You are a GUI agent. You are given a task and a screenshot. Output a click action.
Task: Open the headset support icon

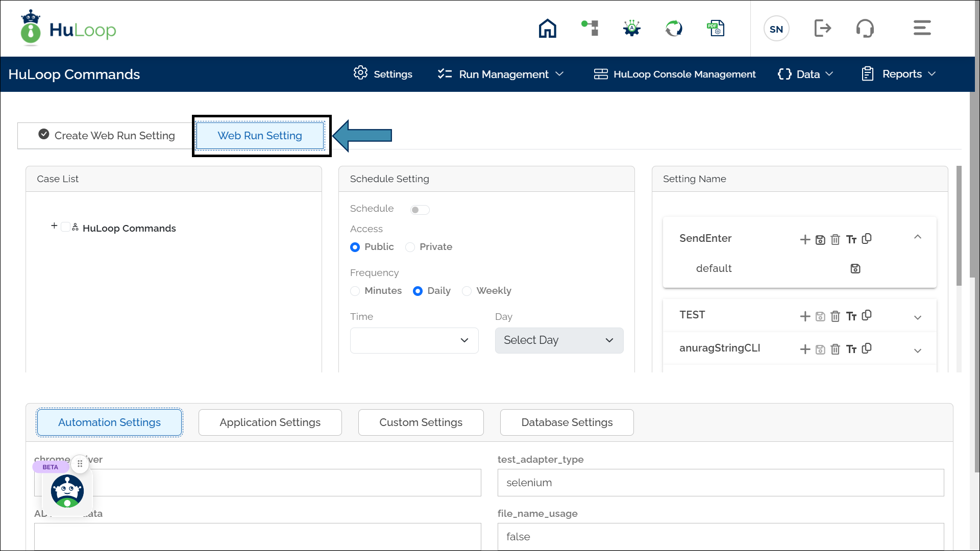coord(865,29)
